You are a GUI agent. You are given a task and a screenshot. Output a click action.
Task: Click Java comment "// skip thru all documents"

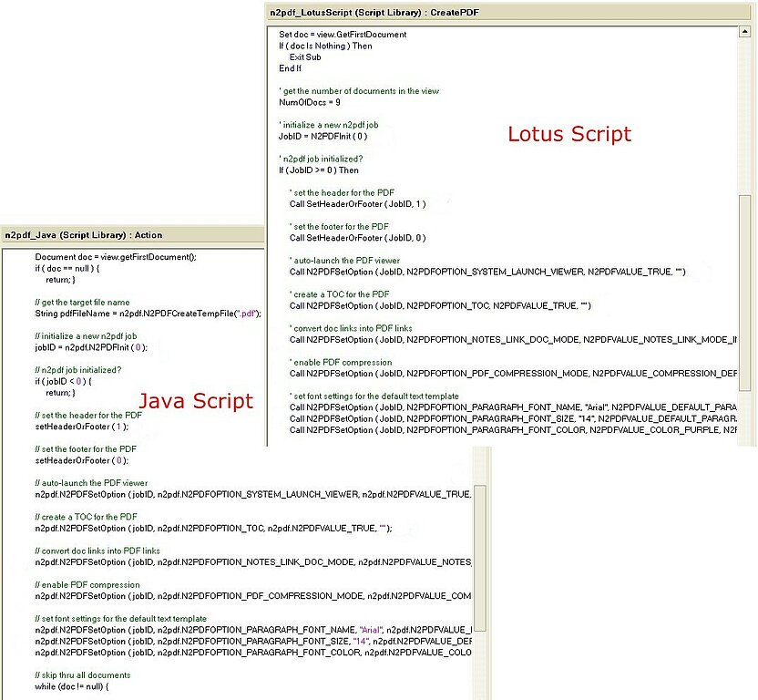pyautogui.click(x=83, y=675)
